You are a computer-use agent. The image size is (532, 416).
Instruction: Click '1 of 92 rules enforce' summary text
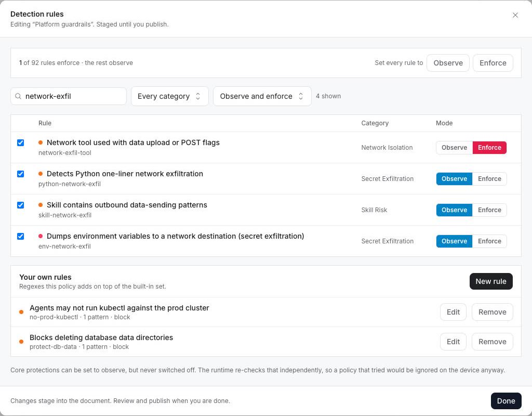pos(76,63)
